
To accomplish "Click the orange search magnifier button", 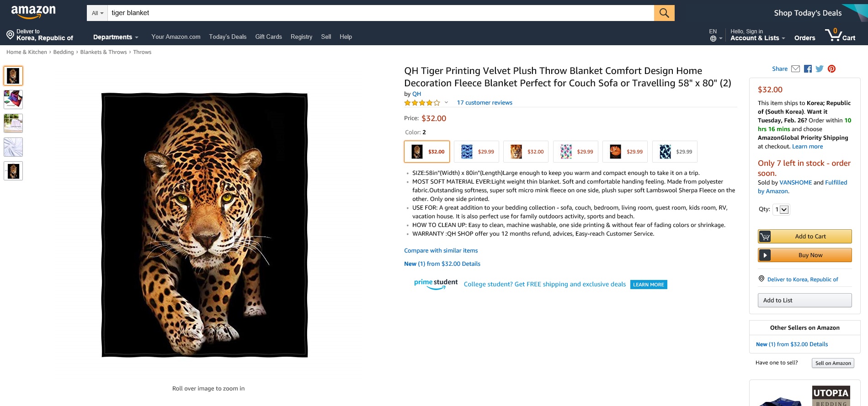I will (x=664, y=13).
